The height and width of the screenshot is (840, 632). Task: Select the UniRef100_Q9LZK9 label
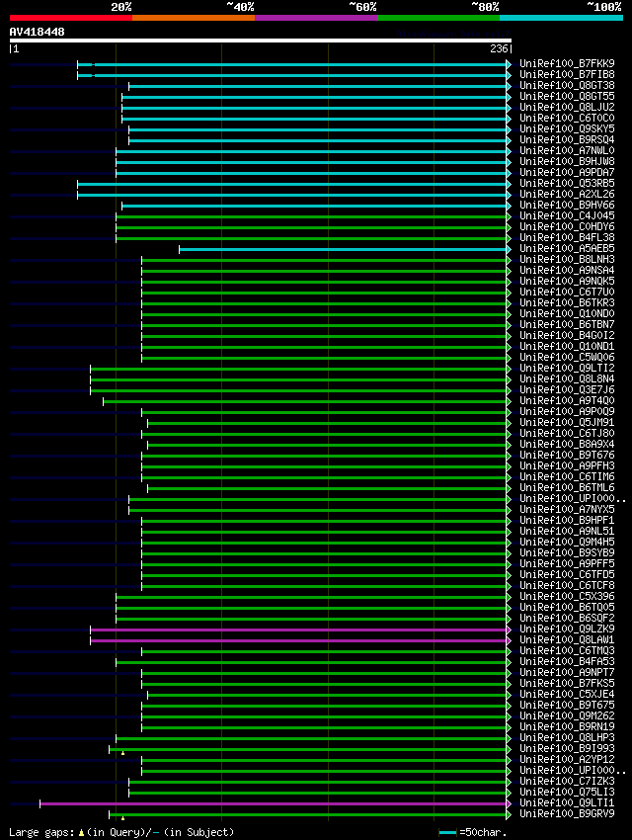click(x=567, y=630)
